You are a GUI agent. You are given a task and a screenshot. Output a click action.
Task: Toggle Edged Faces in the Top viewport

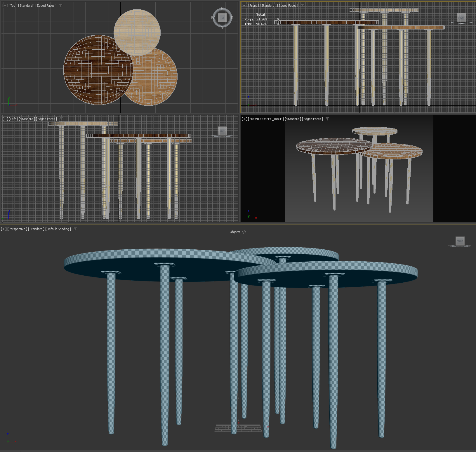(x=46, y=5)
